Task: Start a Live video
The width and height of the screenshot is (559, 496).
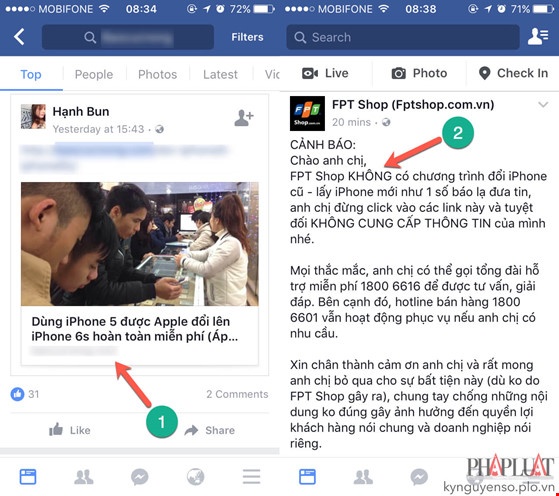Action: tap(325, 73)
